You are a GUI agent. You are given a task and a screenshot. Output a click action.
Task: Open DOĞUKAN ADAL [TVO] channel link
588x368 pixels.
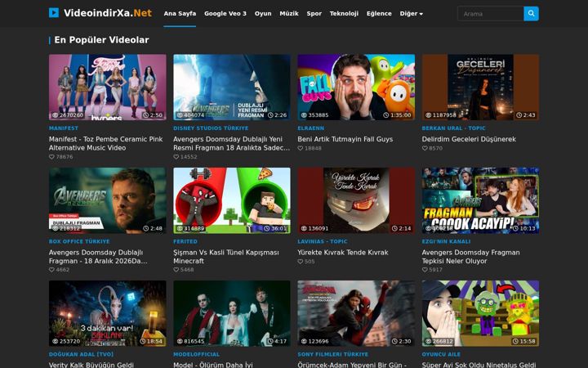tap(81, 354)
